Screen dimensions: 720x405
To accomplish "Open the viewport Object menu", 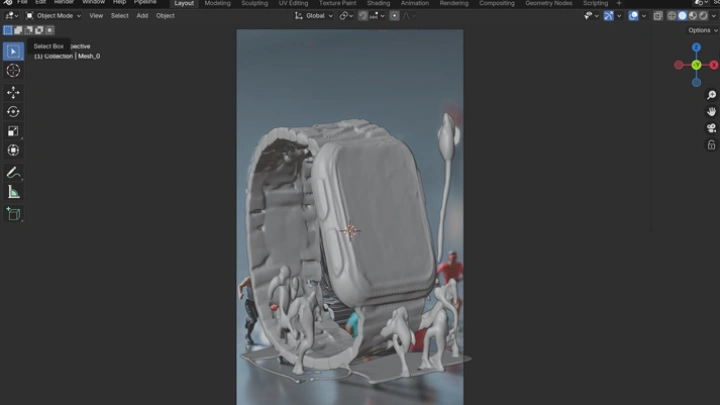I will (165, 16).
